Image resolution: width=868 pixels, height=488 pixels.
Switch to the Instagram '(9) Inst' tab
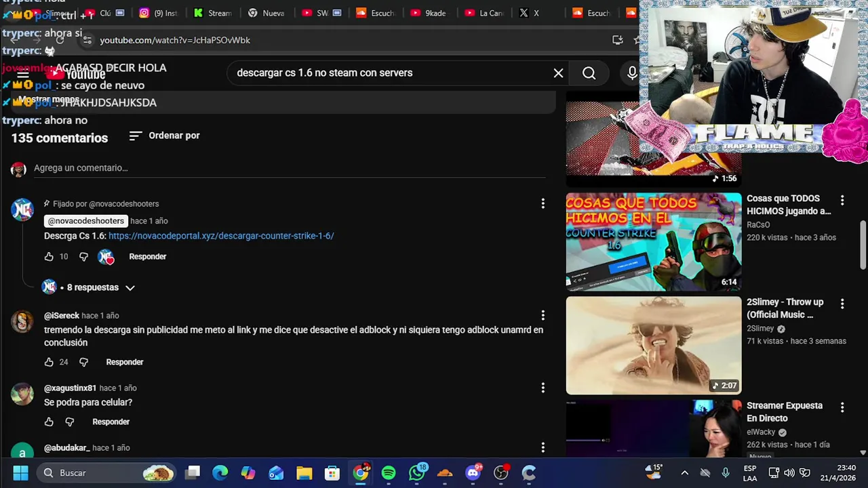tap(157, 13)
